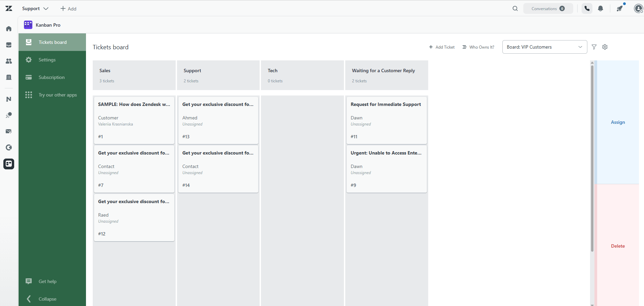Open the Subscription menu item
644x306 pixels.
[52, 77]
